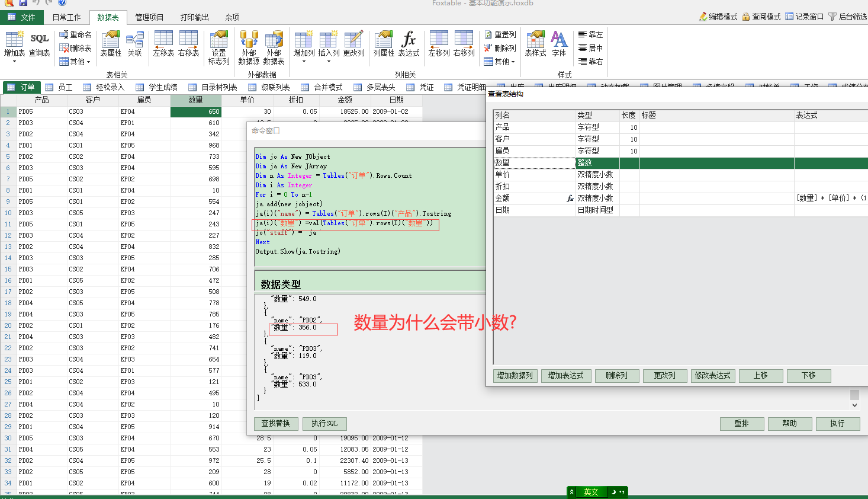Click the 增加表 (add table) icon

point(14,40)
